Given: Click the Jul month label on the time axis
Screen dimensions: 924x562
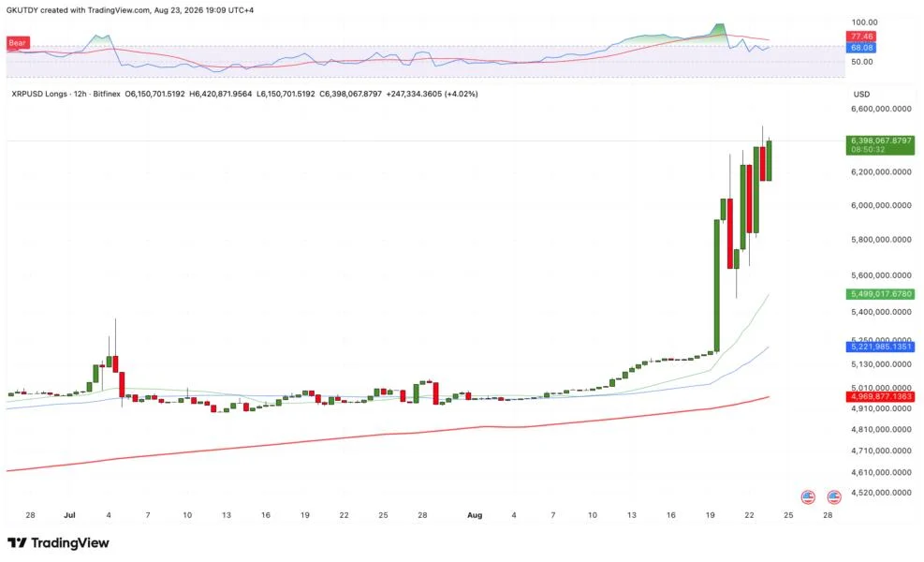Looking at the screenshot, I should (69, 515).
